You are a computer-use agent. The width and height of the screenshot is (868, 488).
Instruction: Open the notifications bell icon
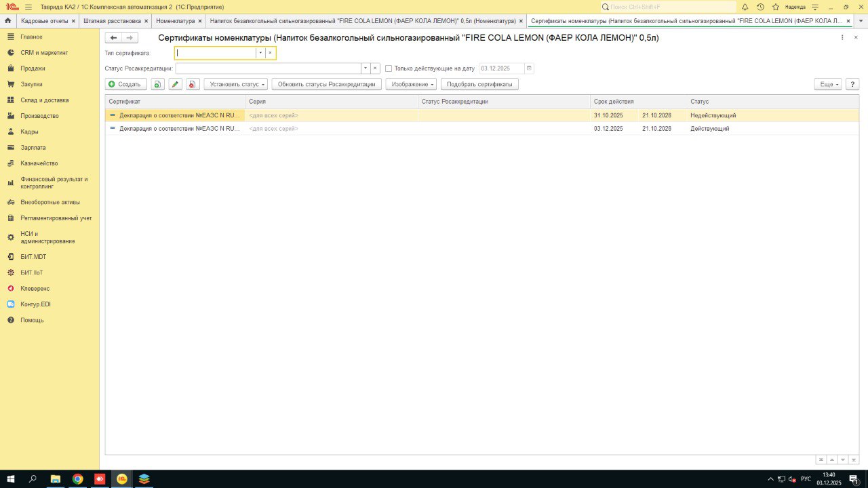[x=745, y=7]
